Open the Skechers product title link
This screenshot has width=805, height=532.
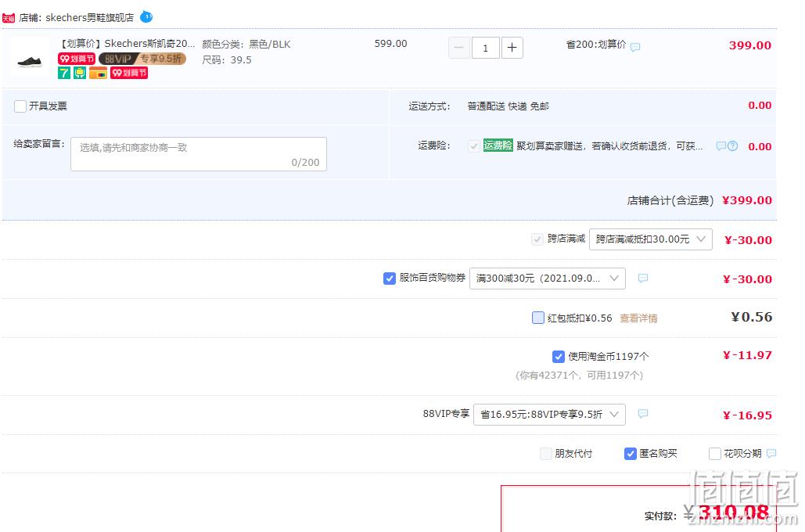click(128, 44)
